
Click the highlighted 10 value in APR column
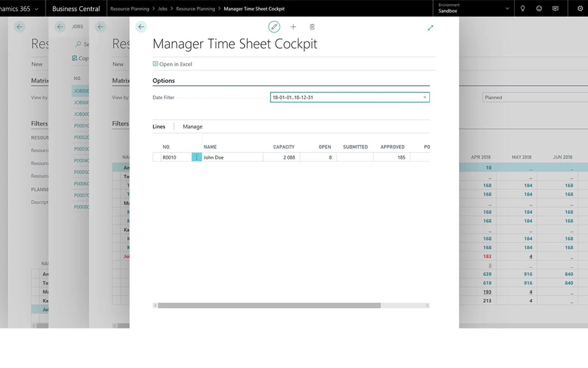click(489, 168)
